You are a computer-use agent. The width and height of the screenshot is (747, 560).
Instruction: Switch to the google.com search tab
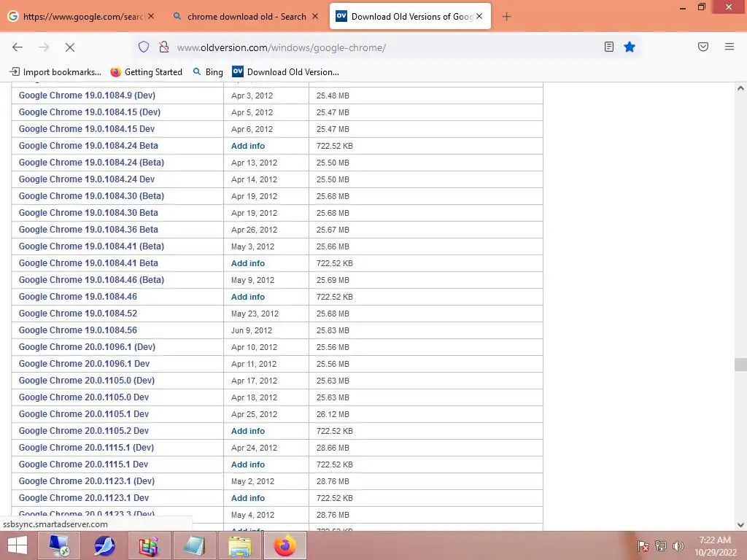tap(81, 16)
